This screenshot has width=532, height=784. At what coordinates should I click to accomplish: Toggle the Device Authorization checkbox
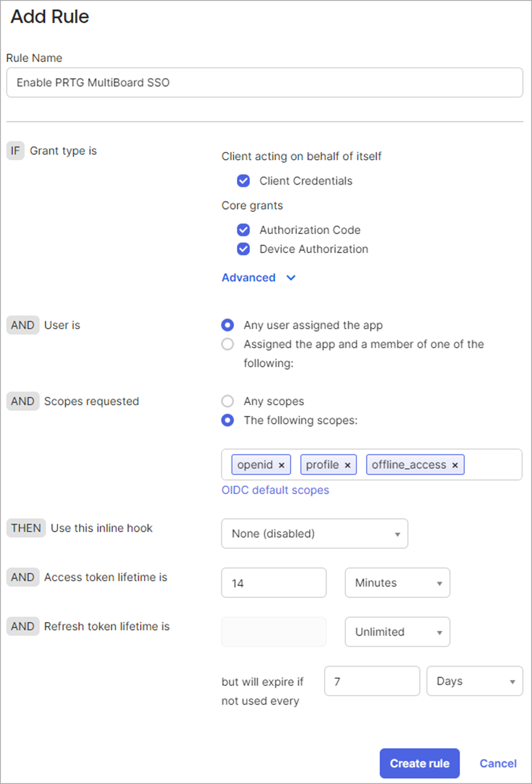pyautogui.click(x=243, y=249)
